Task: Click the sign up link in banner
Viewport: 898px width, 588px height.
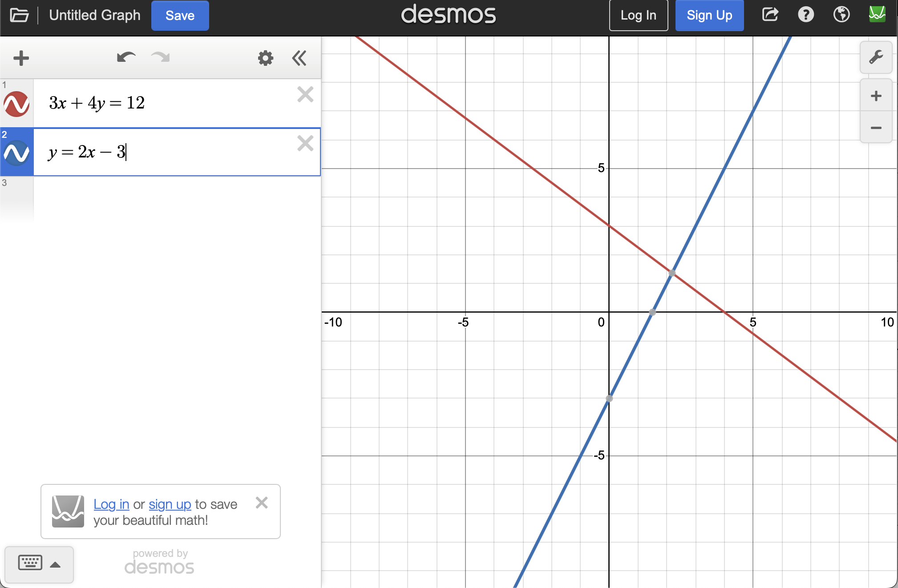Action: tap(170, 504)
